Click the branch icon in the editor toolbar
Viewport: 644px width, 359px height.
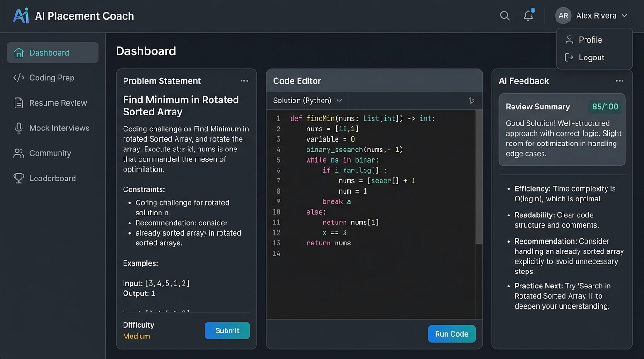click(x=471, y=101)
